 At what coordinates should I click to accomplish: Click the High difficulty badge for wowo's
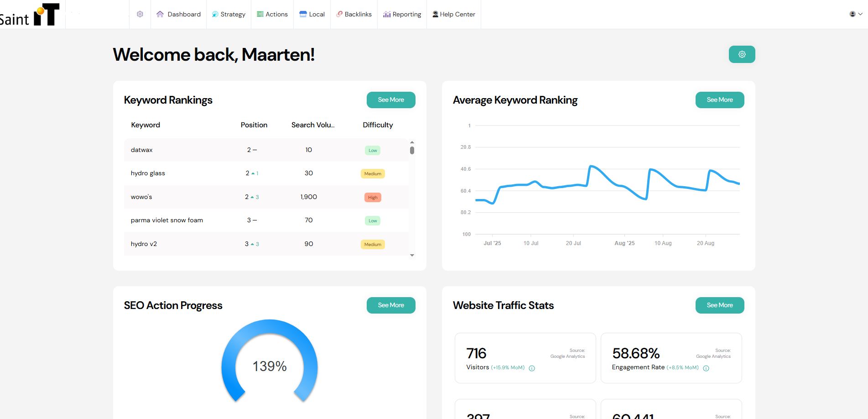point(373,197)
